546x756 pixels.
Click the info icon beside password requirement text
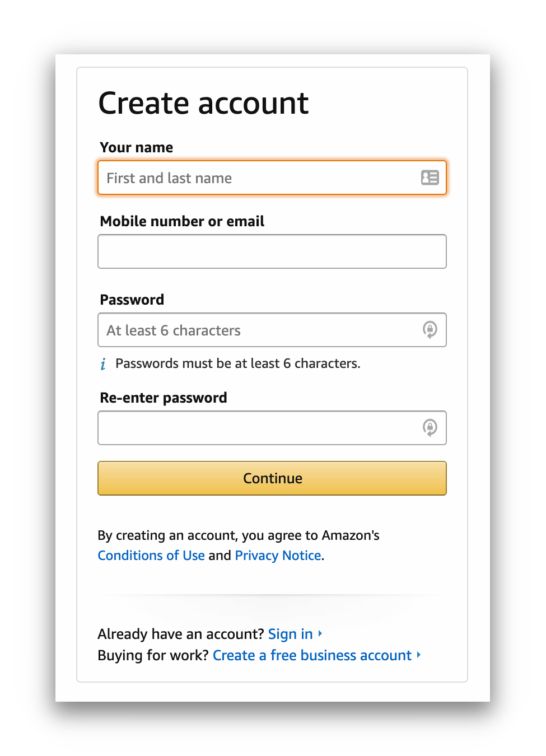coord(102,363)
